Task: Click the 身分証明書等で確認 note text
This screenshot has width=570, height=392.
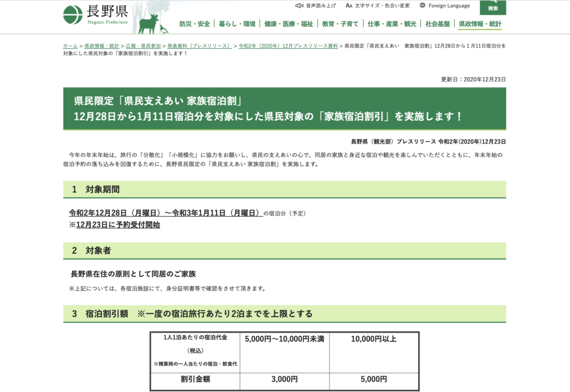Action: [x=168, y=288]
